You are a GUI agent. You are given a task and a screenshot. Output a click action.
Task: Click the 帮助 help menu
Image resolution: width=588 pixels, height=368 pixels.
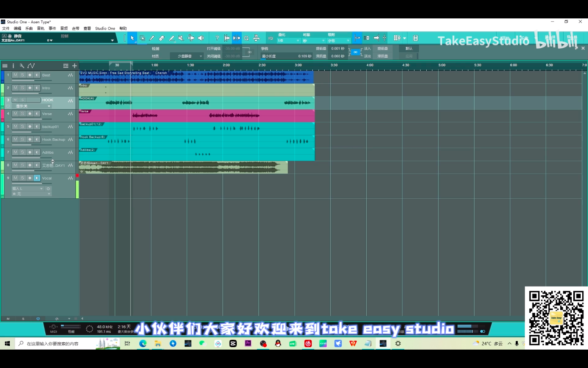[x=123, y=29]
